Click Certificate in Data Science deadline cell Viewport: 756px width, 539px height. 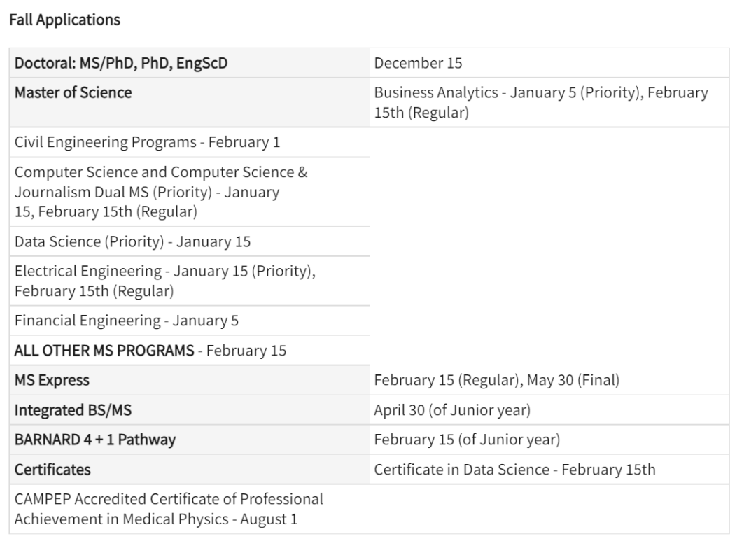(514, 469)
